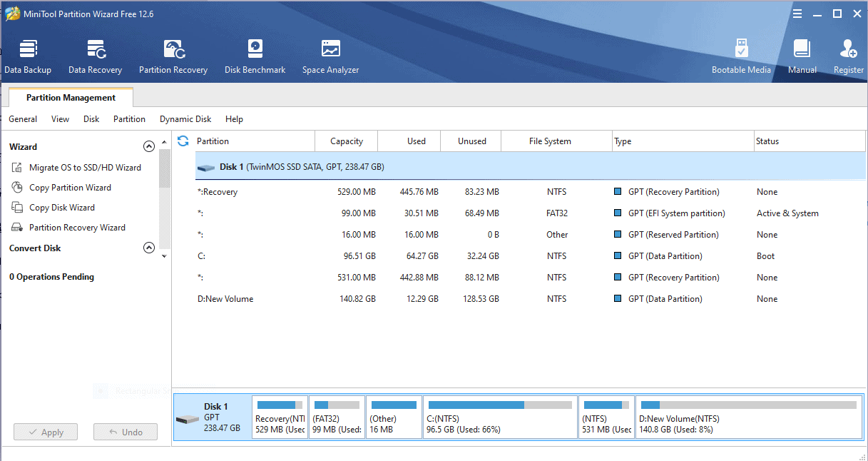
Task: Select the 531.00 MB recovery partition row
Action: [x=530, y=278]
